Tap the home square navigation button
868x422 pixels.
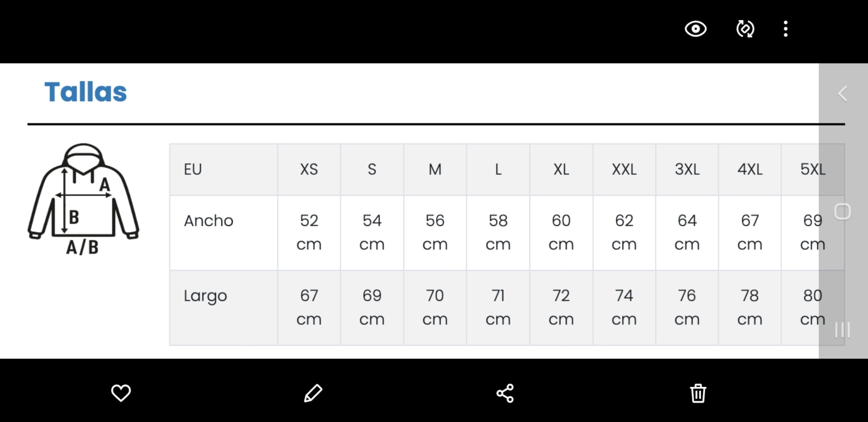[x=843, y=211]
